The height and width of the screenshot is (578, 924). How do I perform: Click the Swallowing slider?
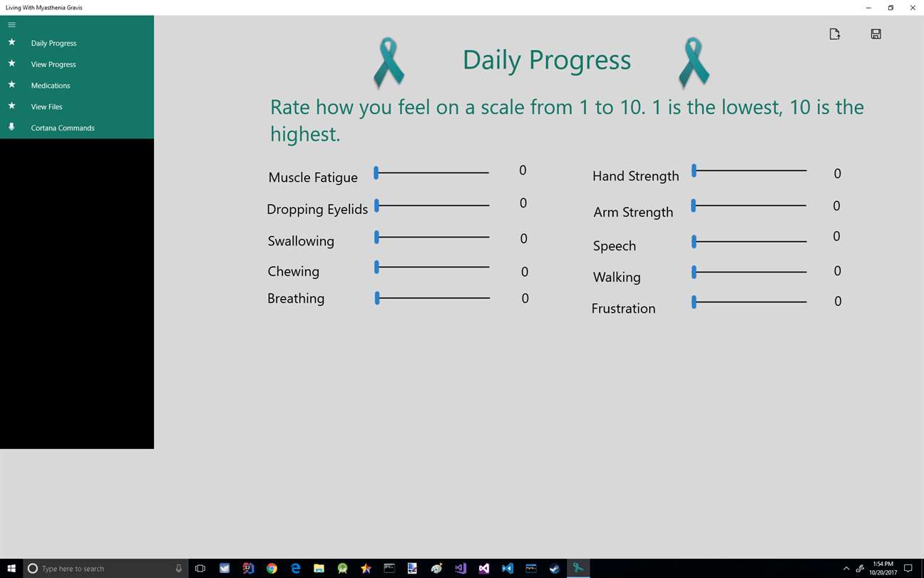pos(432,237)
